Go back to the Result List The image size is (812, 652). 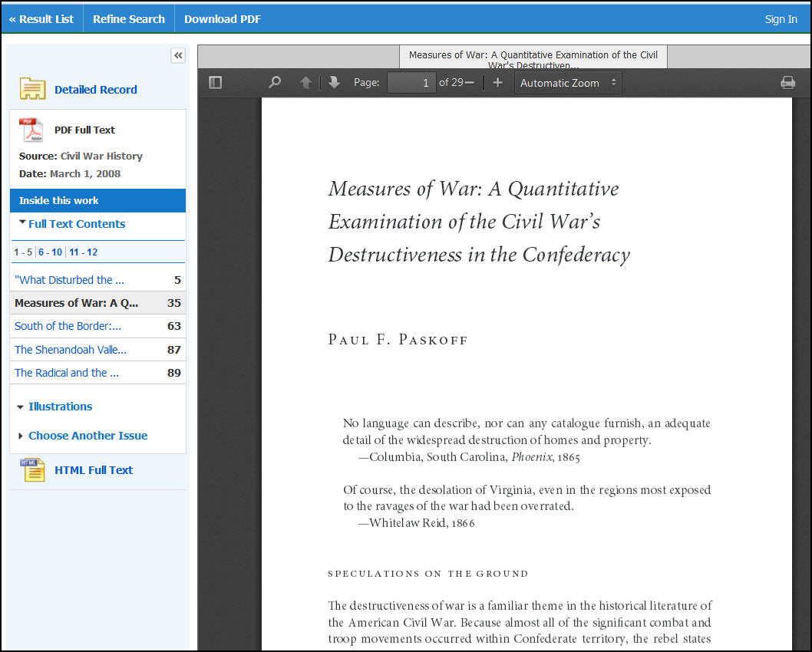[41, 18]
